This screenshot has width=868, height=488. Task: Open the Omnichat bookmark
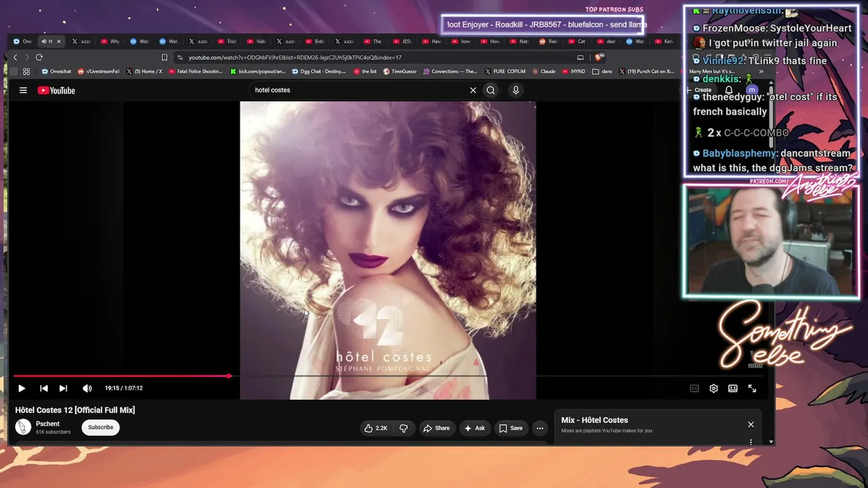[x=56, y=71]
